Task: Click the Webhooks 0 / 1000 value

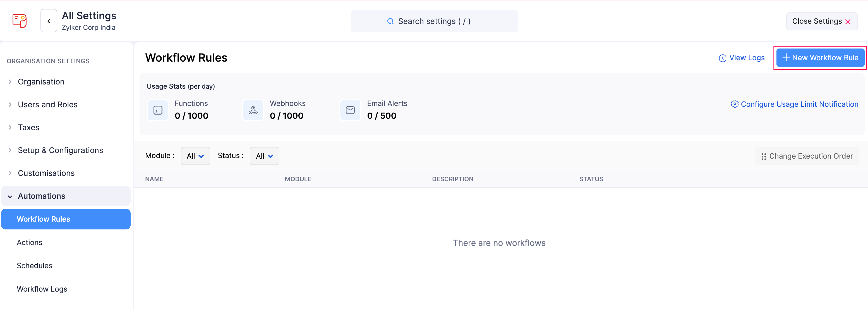Action: click(x=286, y=116)
